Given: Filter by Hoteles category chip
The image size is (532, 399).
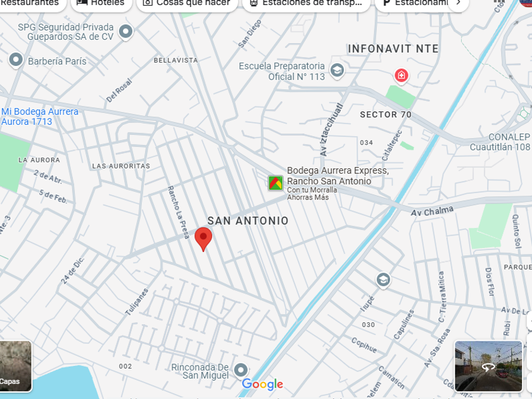Looking at the screenshot, I should (x=101, y=3).
